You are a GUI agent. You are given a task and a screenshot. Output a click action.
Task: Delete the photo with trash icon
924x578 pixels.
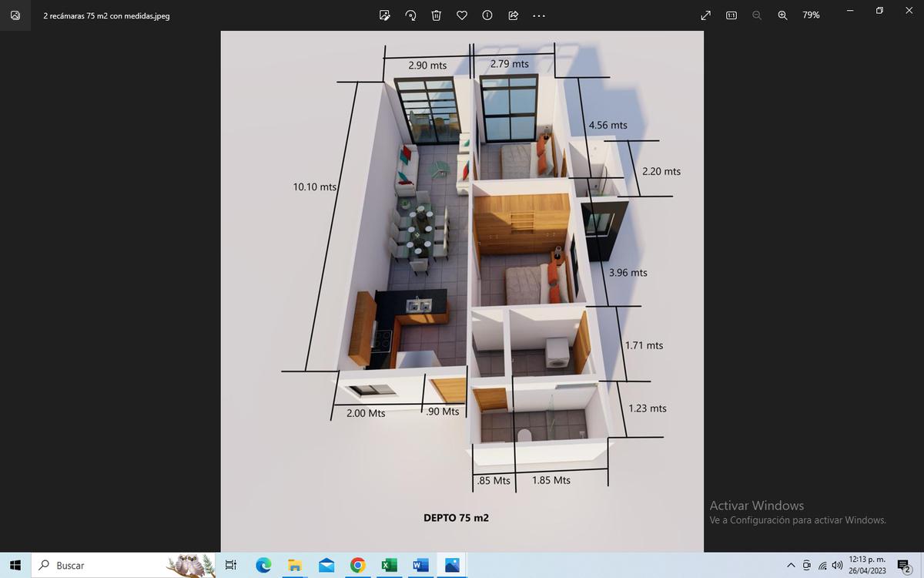[436, 15]
